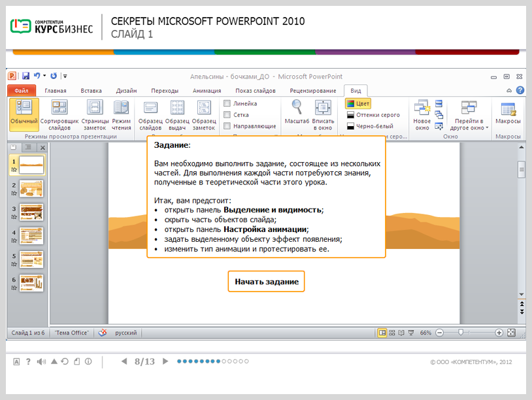Image resolution: width=532 pixels, height=400 pixels.
Task: Click the Redo icon in quick access toolbar
Action: (x=54, y=76)
